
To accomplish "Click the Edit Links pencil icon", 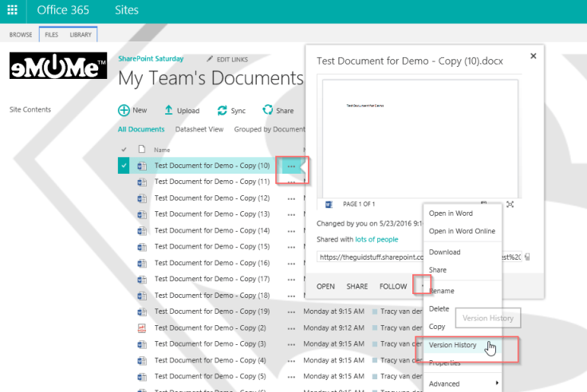I will [211, 59].
